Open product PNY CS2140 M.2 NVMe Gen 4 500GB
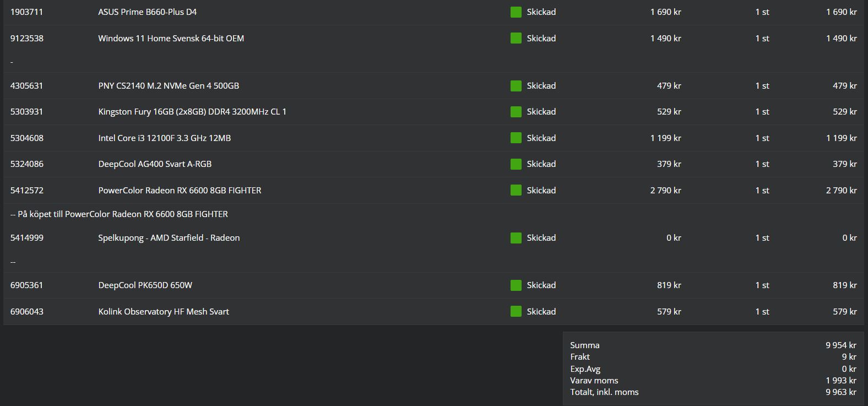This screenshot has width=868, height=406. point(169,86)
